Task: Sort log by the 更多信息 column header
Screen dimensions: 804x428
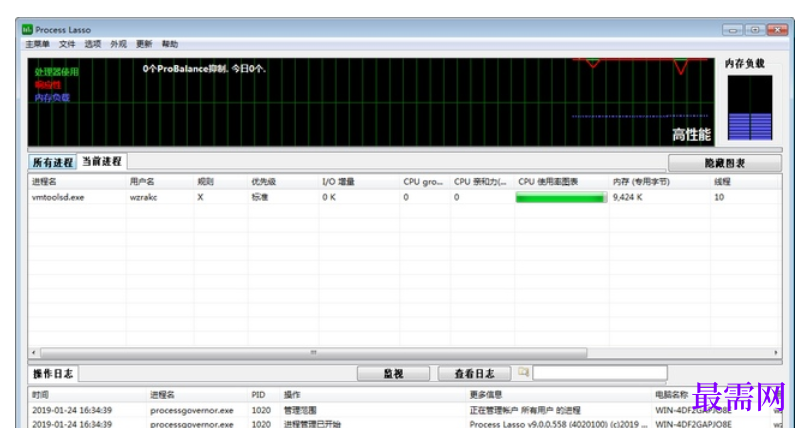Action: point(559,395)
